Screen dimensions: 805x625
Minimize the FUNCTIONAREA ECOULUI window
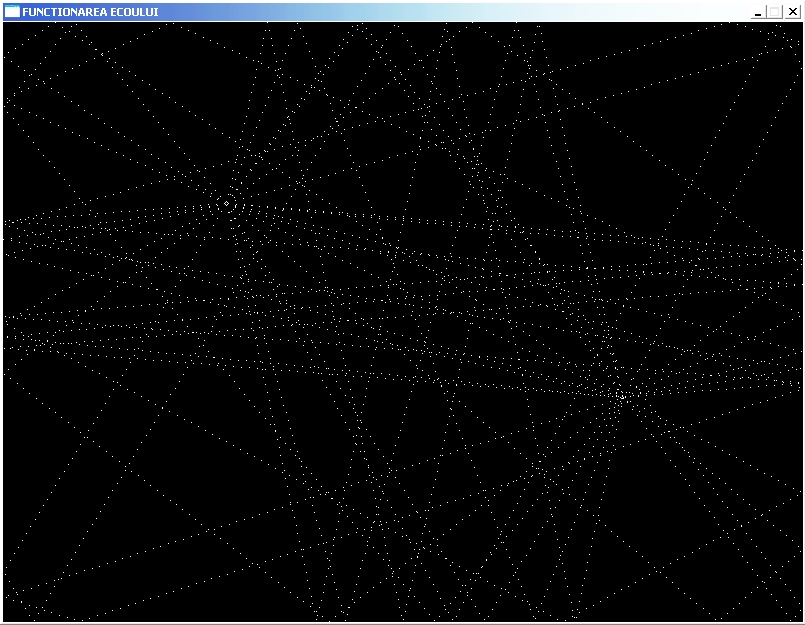(x=758, y=12)
